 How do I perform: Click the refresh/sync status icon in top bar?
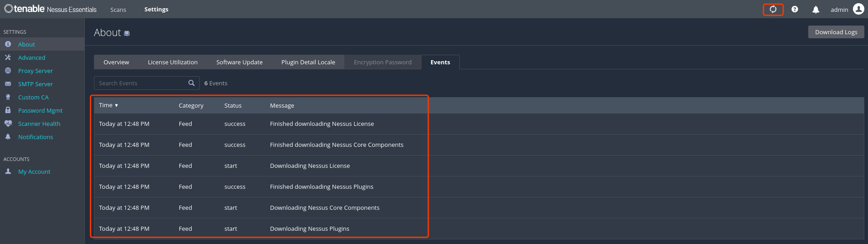[773, 9]
